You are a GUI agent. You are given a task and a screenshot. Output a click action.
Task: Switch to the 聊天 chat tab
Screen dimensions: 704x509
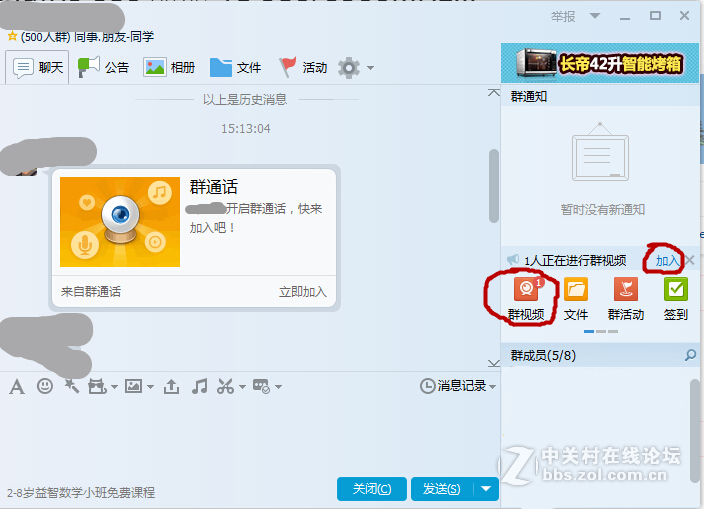38,67
